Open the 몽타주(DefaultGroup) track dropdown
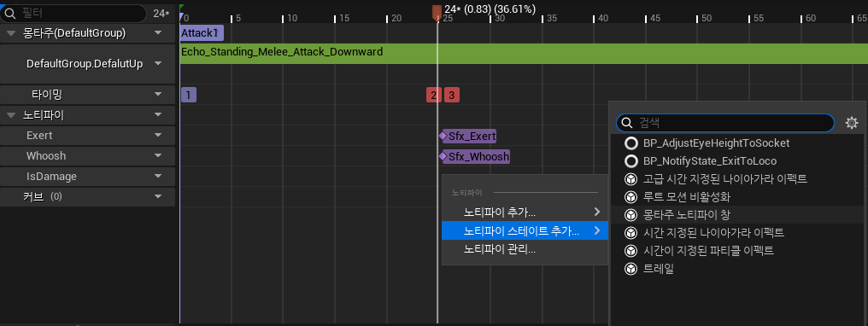Screen dimensions: 868x326 [x=158, y=33]
